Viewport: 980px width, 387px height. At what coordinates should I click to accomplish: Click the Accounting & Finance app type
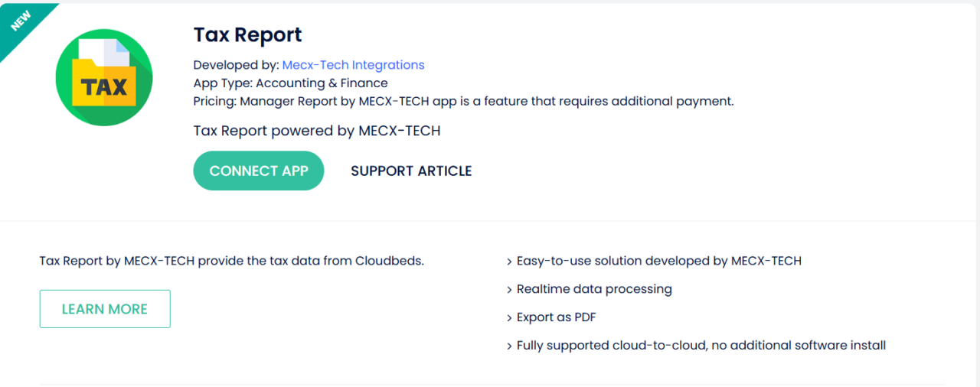(x=322, y=83)
